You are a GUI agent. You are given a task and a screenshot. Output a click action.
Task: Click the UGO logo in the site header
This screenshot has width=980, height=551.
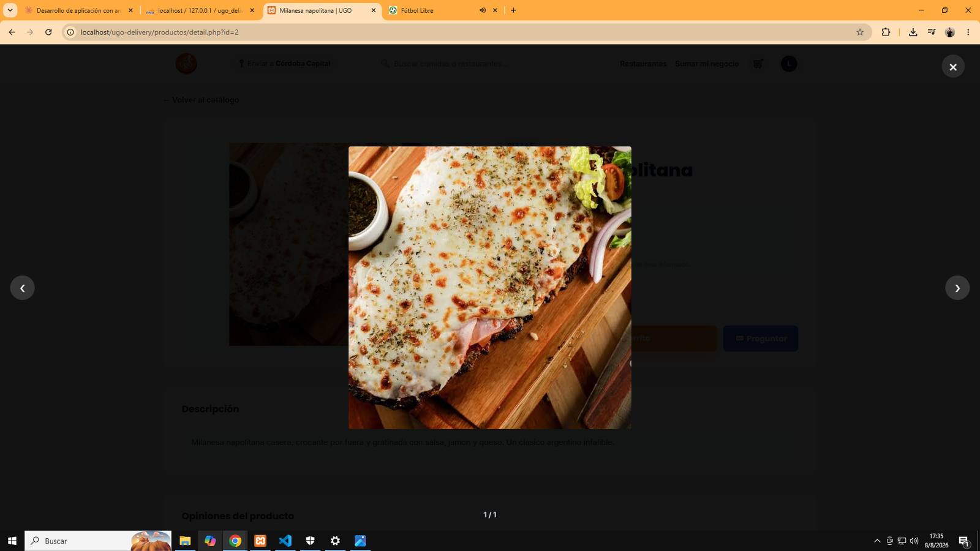point(186,64)
